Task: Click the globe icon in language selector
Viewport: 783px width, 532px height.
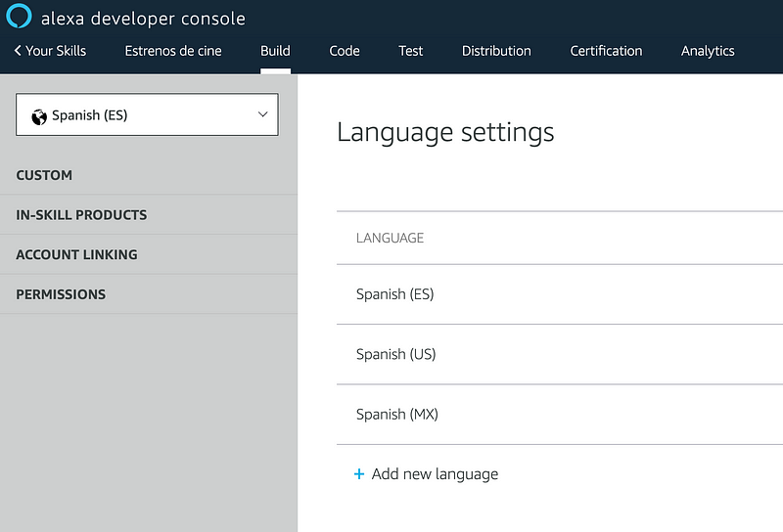Action: [x=39, y=115]
